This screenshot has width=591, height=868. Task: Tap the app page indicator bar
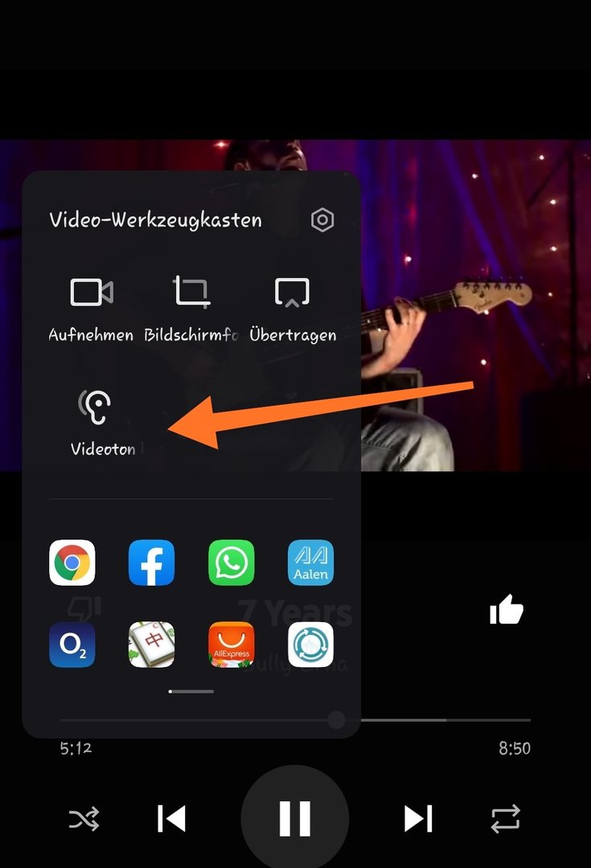coord(191,691)
